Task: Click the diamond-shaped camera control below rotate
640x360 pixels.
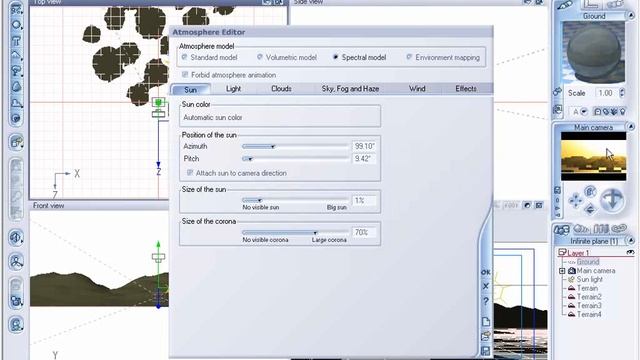Action: coord(590,209)
